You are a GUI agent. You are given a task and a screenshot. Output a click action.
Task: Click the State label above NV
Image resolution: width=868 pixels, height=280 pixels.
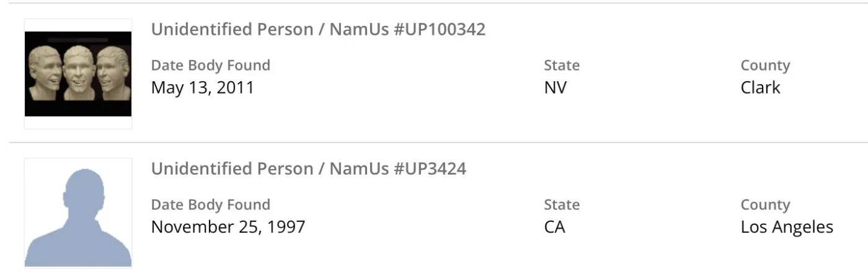tap(562, 65)
